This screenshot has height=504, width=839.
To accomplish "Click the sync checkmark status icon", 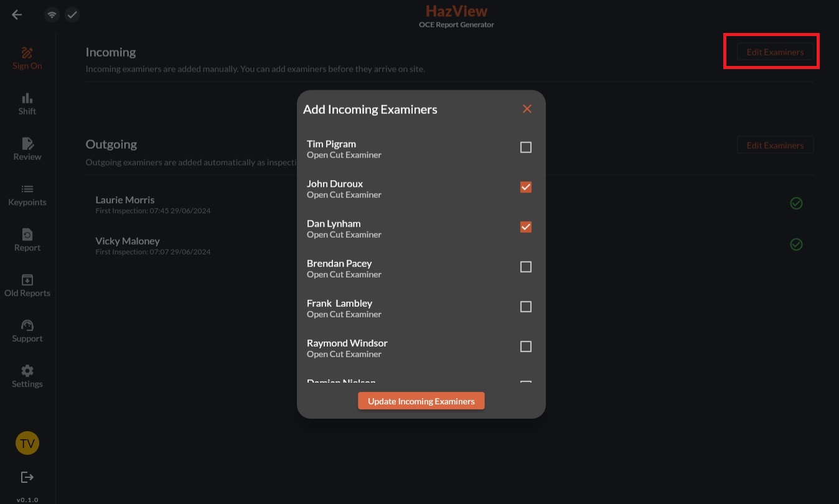I will click(x=72, y=15).
